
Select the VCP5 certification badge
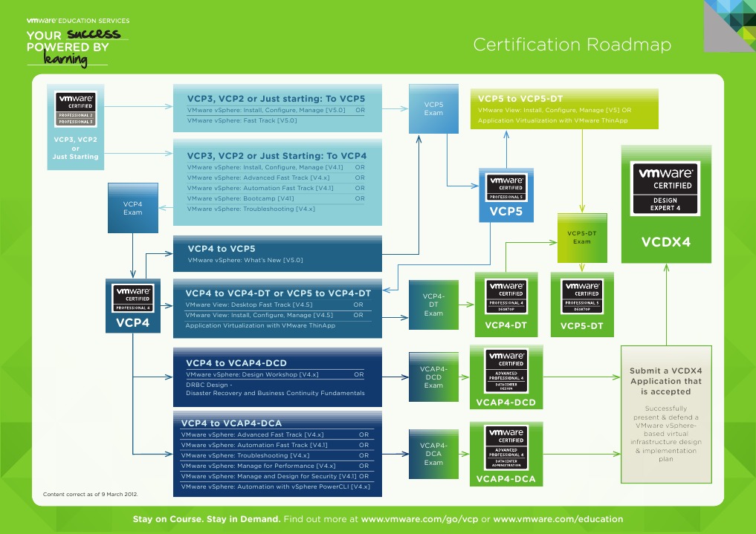(505, 195)
